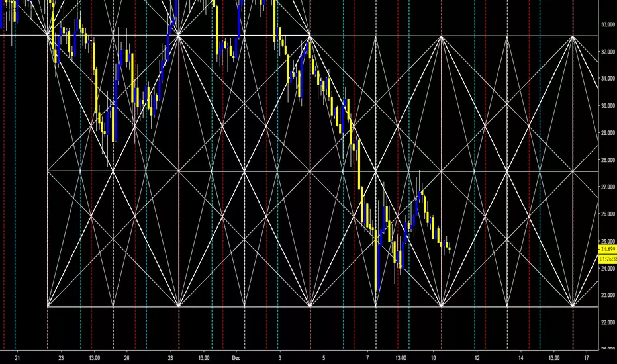Click the 13:00 label between 14 and 17
The height and width of the screenshot is (364, 617).
pos(553,357)
